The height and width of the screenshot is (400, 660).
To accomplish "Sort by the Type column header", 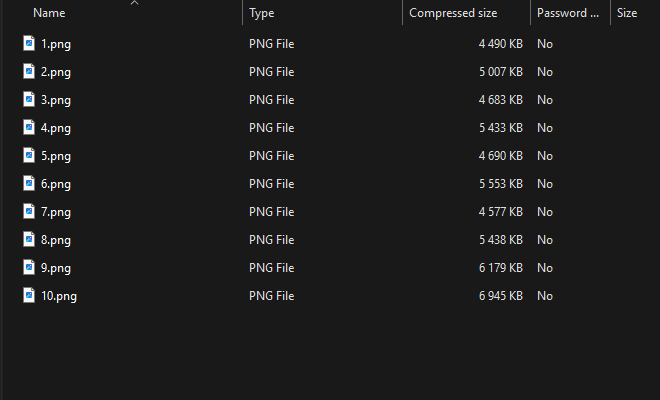I will click(261, 13).
